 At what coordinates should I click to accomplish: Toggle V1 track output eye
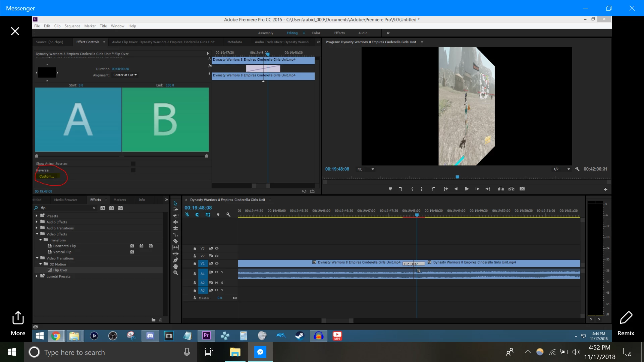[x=217, y=263]
